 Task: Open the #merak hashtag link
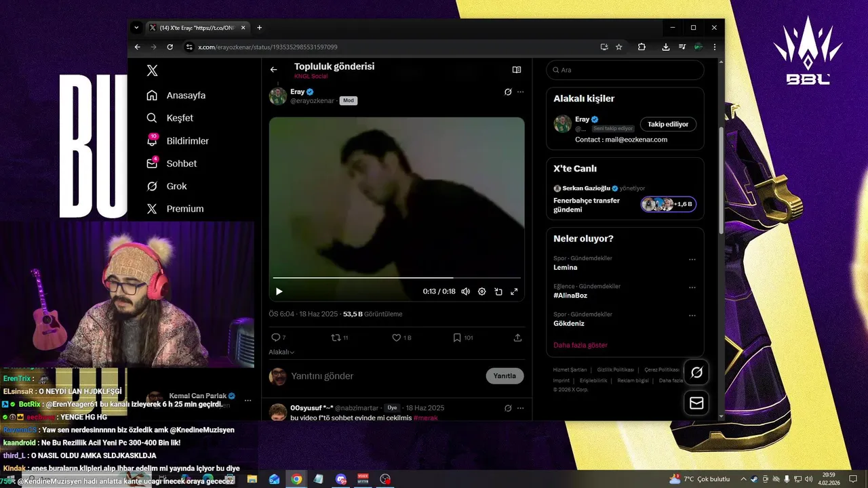[425, 418]
